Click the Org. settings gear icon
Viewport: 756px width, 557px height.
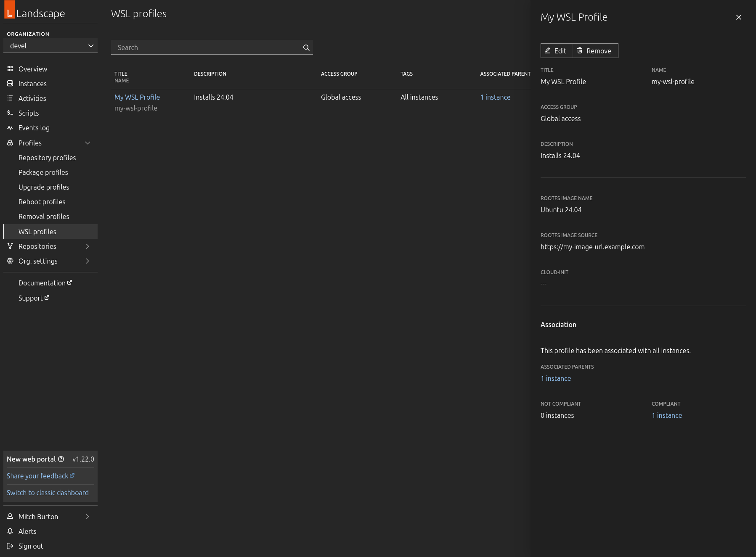pos(10,261)
